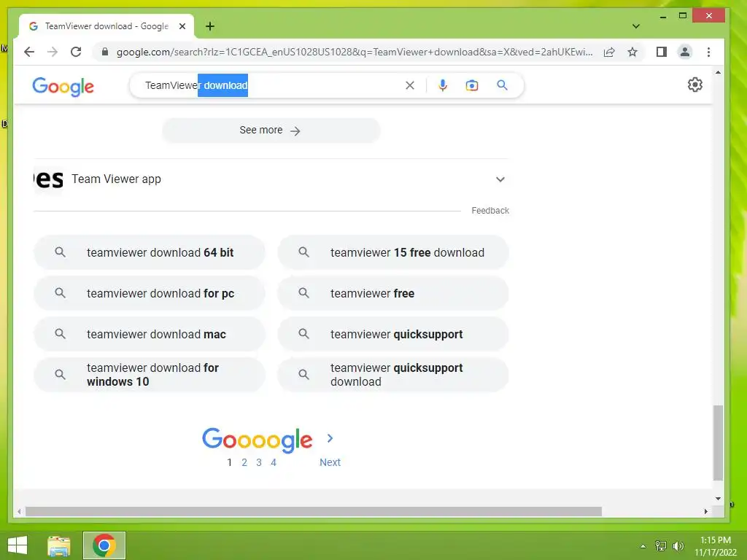The image size is (747, 560).
Task: Share this page from the address bar
Action: (609, 52)
